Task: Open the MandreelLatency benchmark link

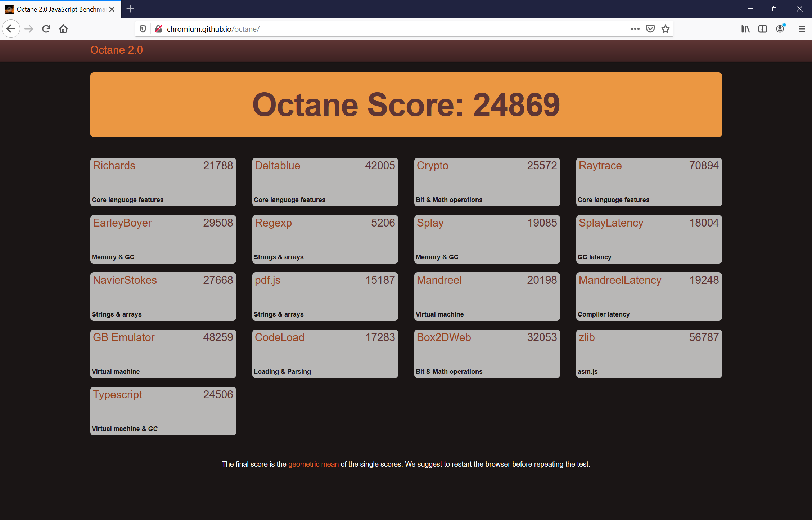Action: pyautogui.click(x=620, y=280)
